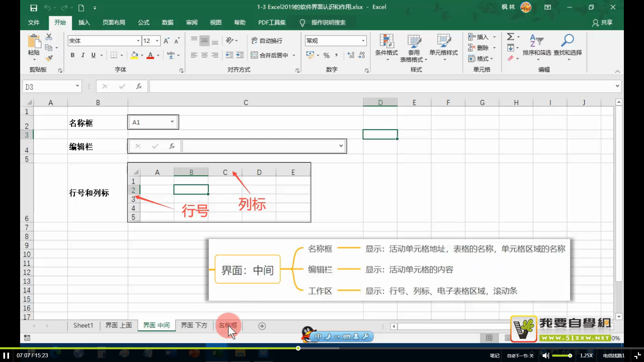The image size is (644, 362).
Task: Add a new sheet with plus button
Action: pyautogui.click(x=262, y=326)
